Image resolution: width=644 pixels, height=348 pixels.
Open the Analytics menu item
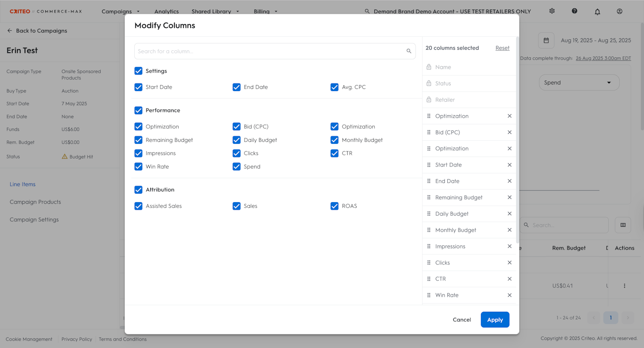(x=167, y=12)
